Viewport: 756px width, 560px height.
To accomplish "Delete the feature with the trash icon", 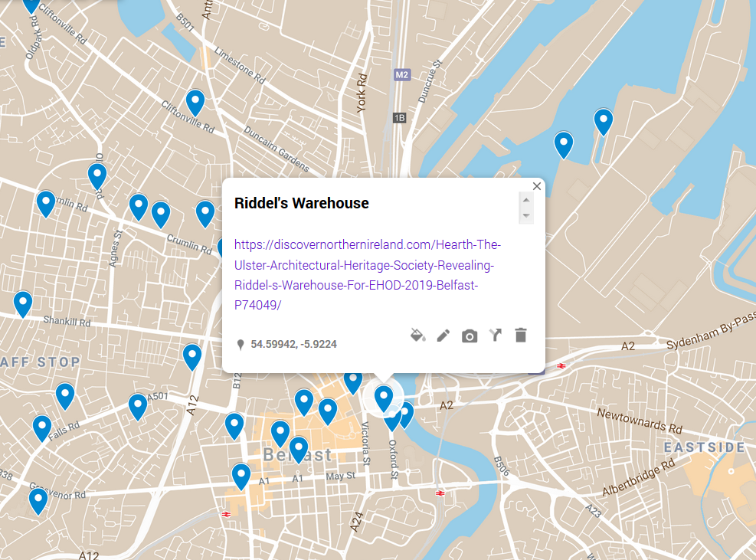I will coord(521,336).
